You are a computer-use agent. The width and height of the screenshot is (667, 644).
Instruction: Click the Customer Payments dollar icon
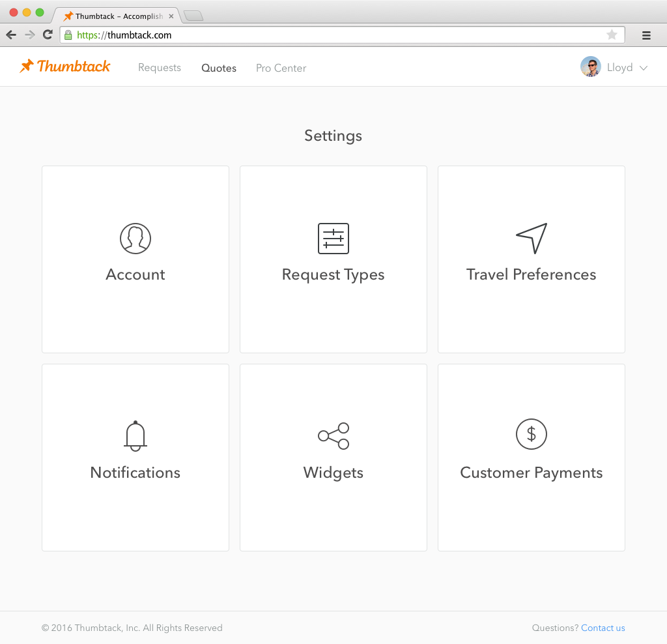pyautogui.click(x=532, y=434)
